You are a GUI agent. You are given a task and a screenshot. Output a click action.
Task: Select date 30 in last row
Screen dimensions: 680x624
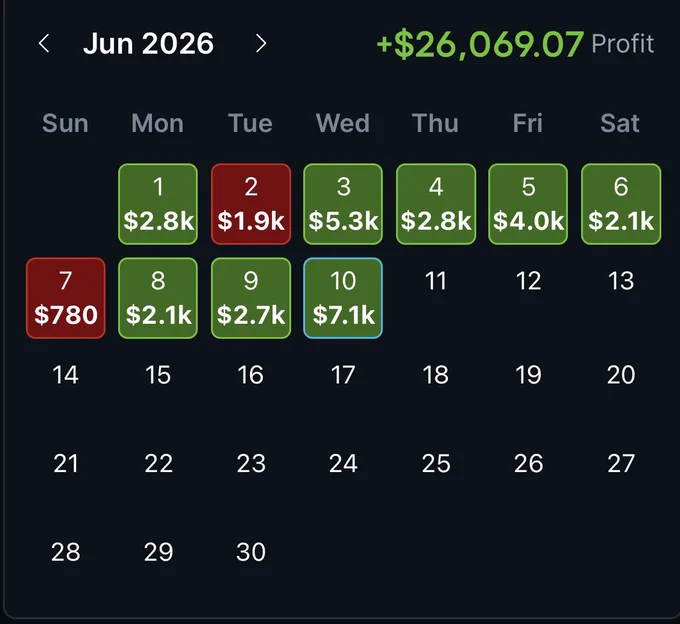pos(251,552)
